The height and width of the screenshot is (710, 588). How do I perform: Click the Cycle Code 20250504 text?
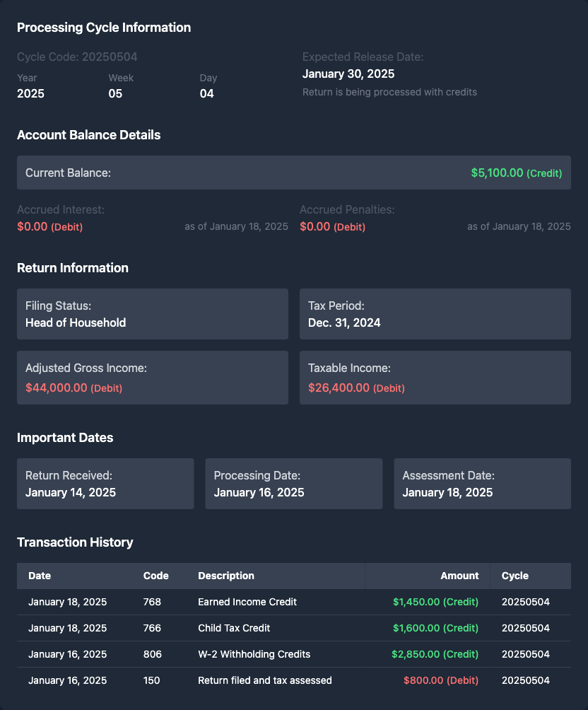pos(77,57)
